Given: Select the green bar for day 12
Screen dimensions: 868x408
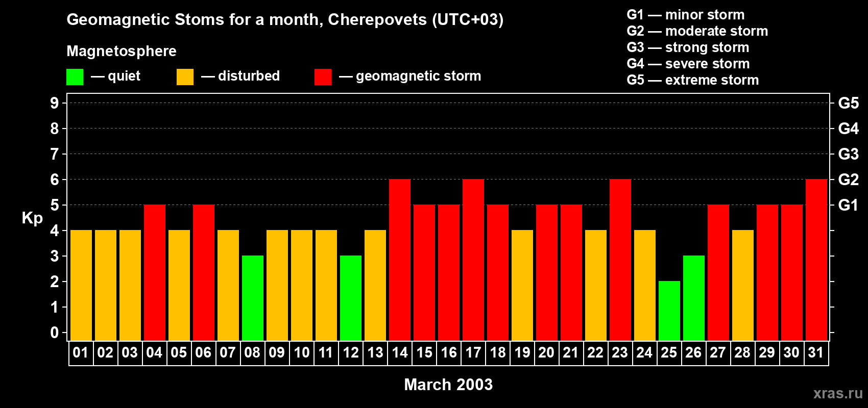Looking at the screenshot, I should click(351, 298).
